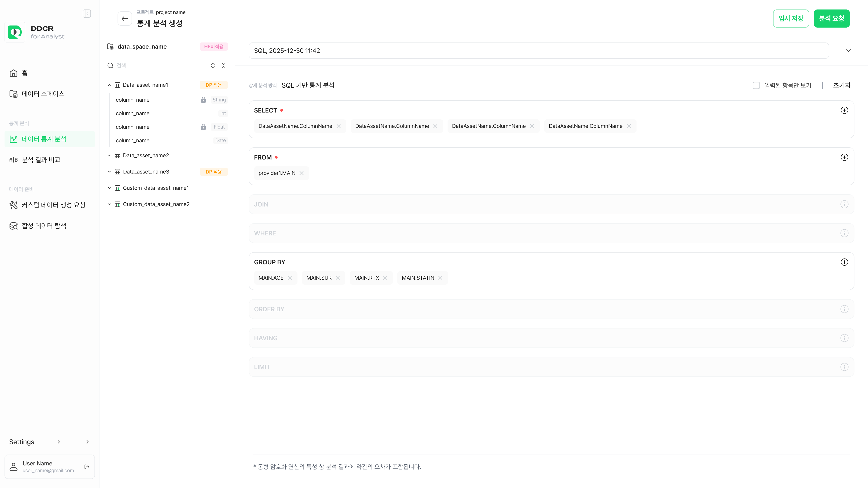Expand the Data_asset_name2 tree node
Image resolution: width=868 pixels, height=488 pixels.
[109, 155]
